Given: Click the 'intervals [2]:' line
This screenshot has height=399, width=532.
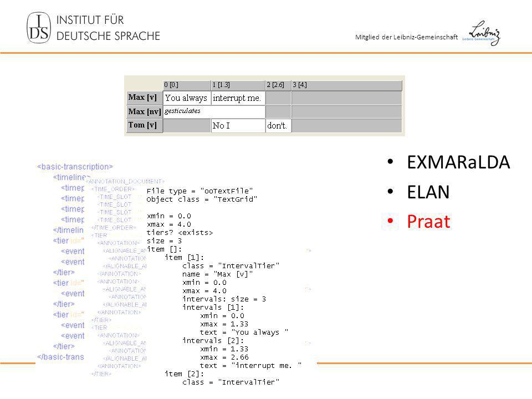Looking at the screenshot, I should 213,341.
